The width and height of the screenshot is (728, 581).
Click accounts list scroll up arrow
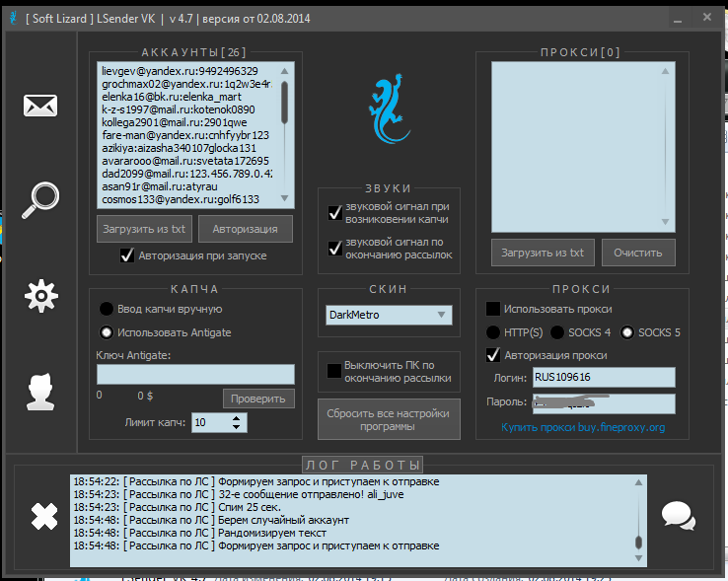[x=285, y=71]
